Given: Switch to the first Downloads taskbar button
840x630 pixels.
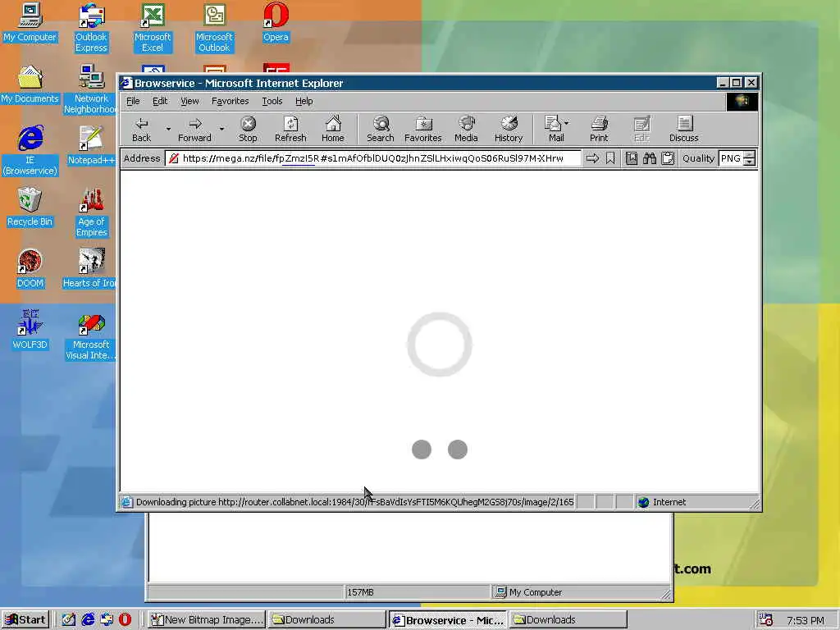Looking at the screenshot, I should click(x=326, y=620).
